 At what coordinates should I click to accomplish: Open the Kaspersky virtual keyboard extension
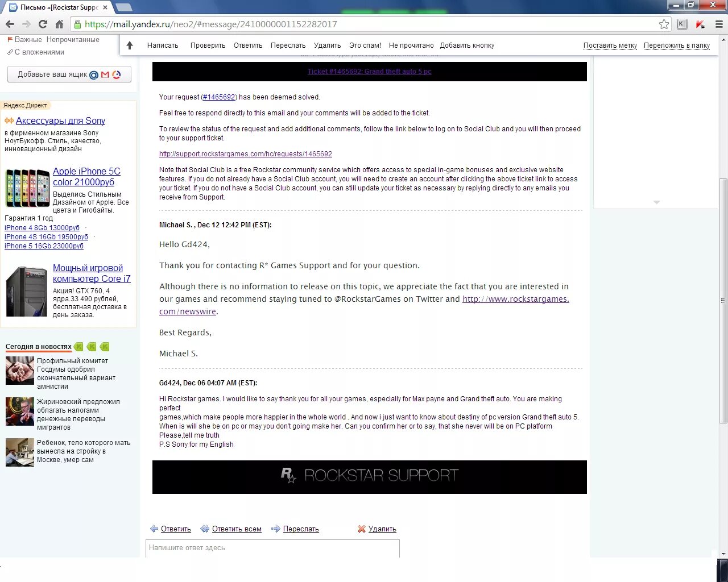tap(682, 24)
